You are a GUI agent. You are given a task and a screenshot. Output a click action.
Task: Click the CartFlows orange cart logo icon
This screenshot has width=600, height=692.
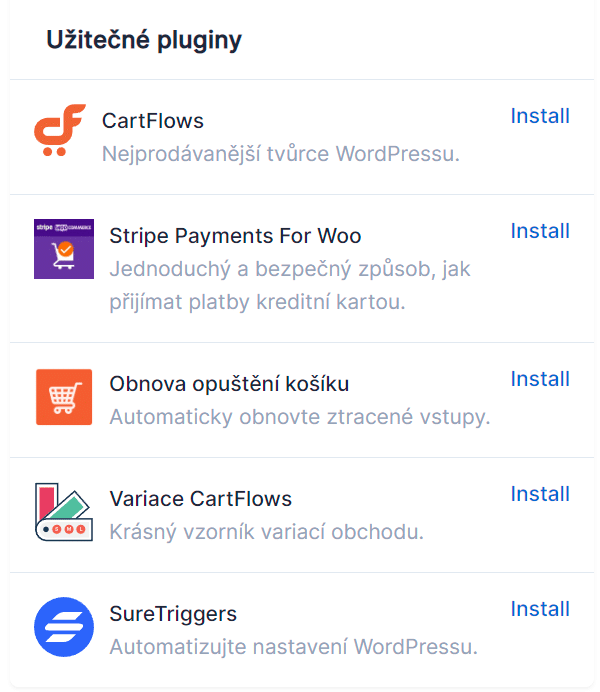tap(60, 130)
